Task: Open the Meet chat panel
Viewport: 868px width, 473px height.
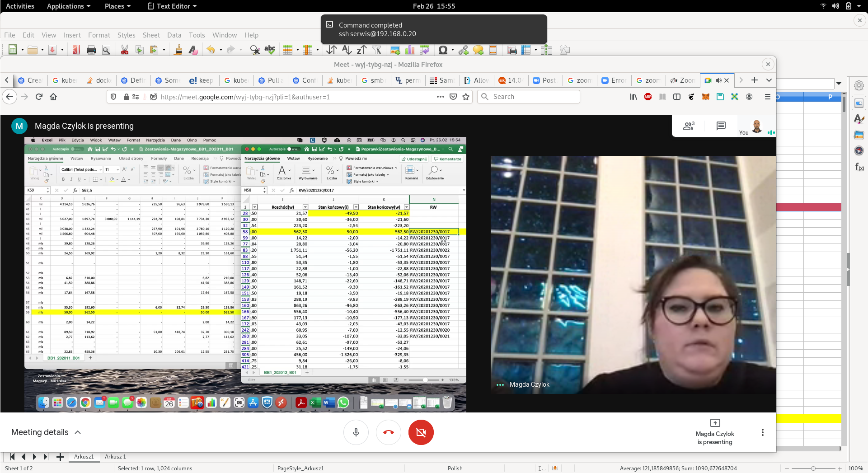Action: (x=721, y=126)
